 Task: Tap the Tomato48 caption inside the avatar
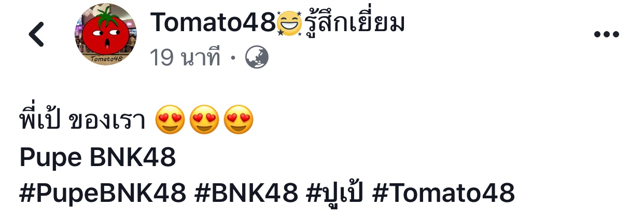[106, 59]
